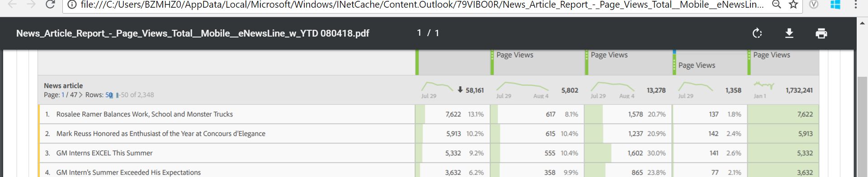Click the PDF page number indicator
This screenshot has width=868, height=177.
click(428, 33)
